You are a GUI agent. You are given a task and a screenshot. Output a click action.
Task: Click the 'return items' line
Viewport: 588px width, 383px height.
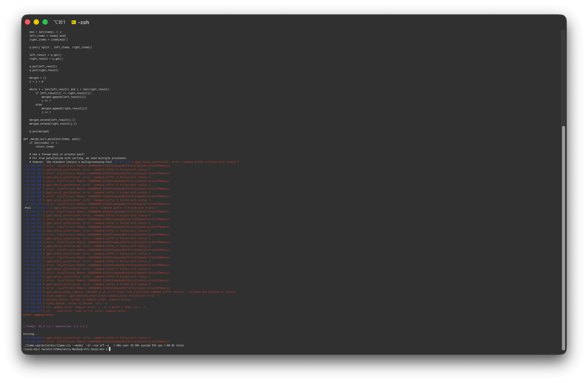click(x=45, y=147)
